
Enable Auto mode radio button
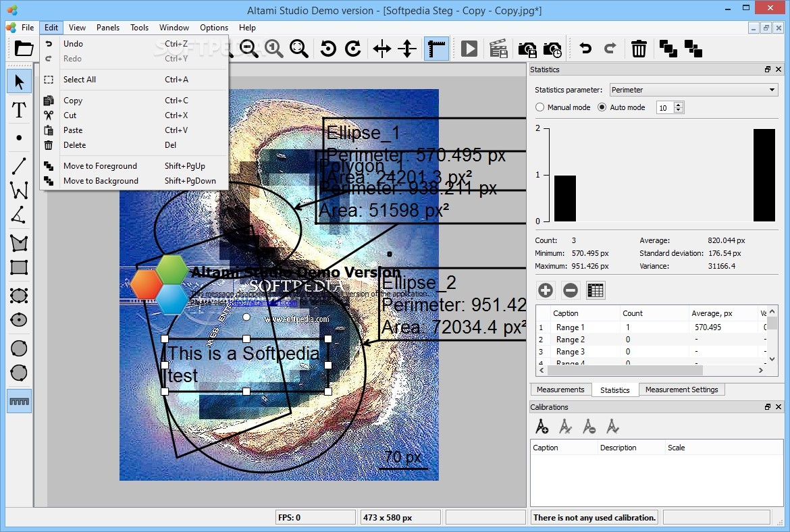602,107
